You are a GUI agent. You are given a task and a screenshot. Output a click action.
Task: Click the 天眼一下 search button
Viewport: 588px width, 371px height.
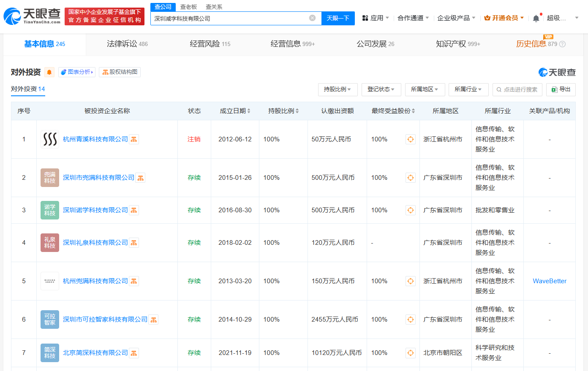point(338,18)
